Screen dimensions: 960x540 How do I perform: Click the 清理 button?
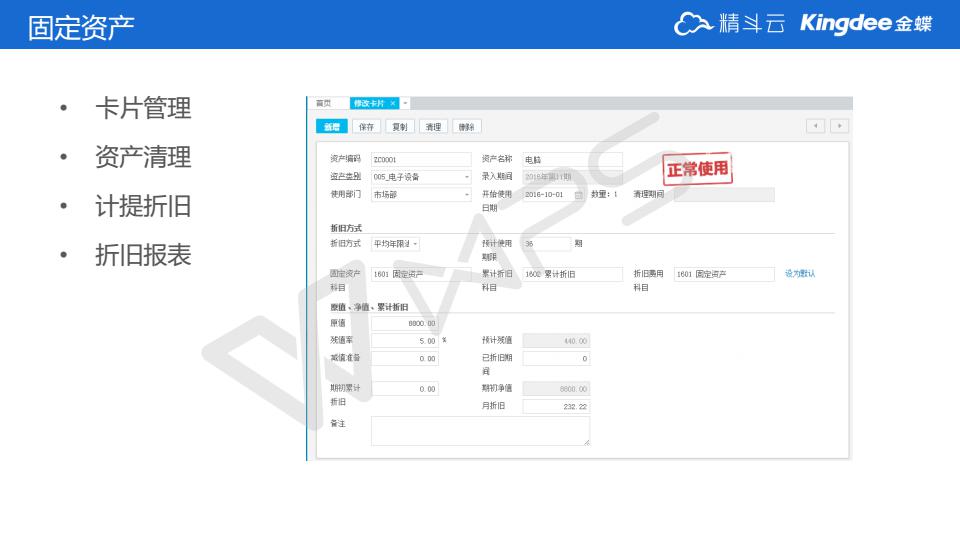(x=432, y=127)
